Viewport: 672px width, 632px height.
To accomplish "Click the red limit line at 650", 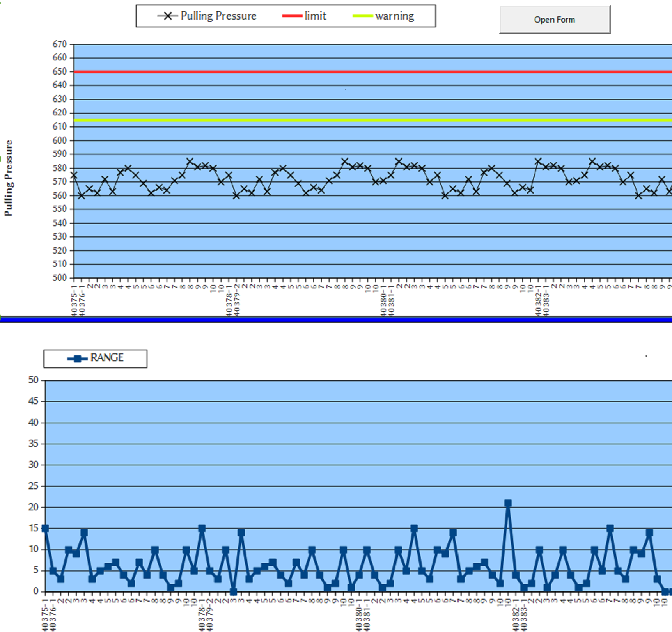I will coord(372,72).
